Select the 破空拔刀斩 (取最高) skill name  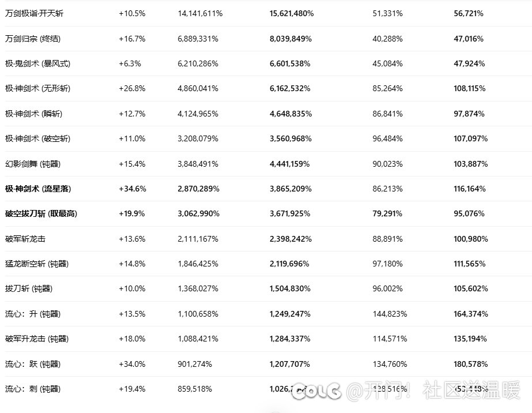coord(41,213)
